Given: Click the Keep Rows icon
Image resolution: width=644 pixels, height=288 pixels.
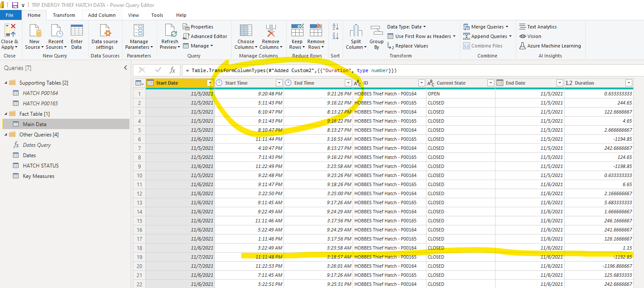Looking at the screenshot, I should pos(297,31).
